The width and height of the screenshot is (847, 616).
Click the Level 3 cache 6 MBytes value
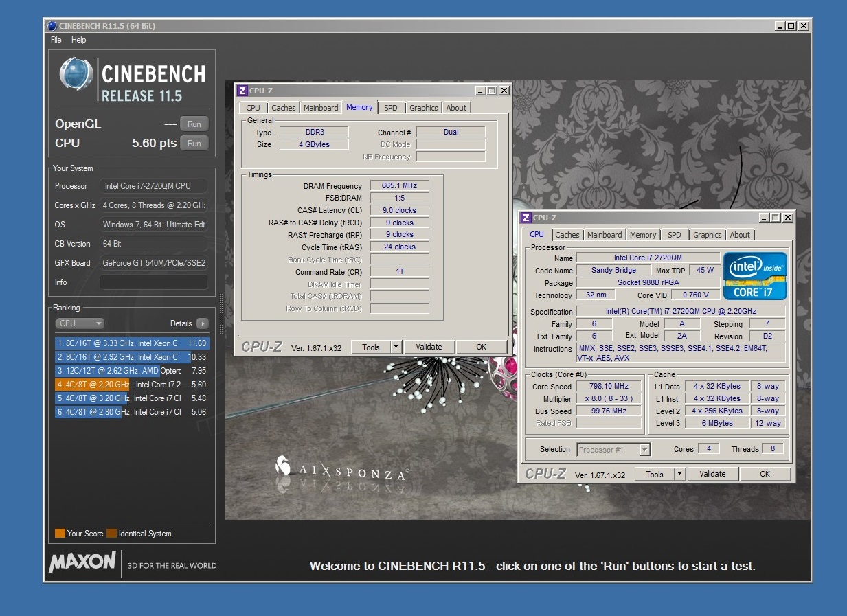717,423
